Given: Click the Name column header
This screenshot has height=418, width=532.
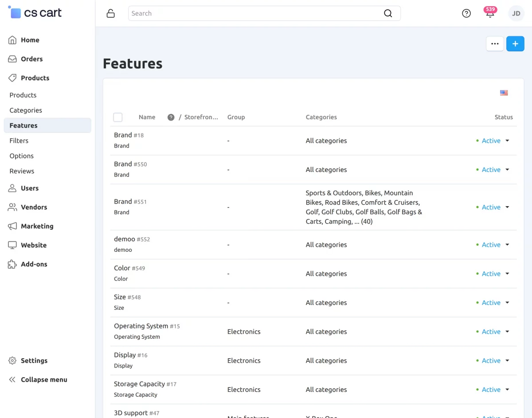Looking at the screenshot, I should pos(147,117).
